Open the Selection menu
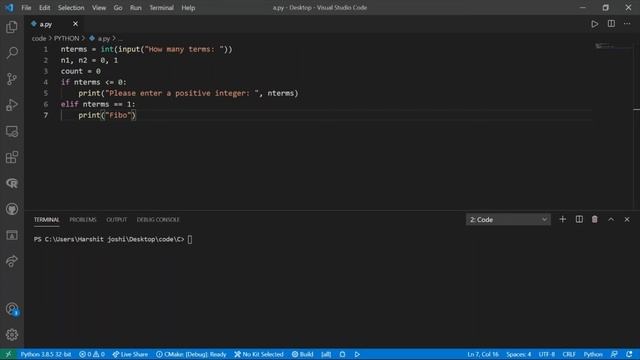Viewport: 640px width, 360px height. point(71,8)
